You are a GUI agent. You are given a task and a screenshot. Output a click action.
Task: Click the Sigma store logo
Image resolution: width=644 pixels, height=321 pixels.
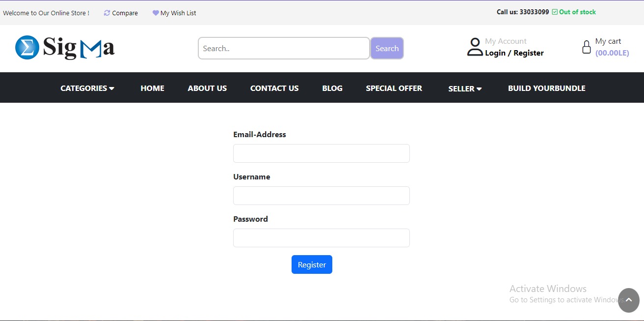point(64,48)
